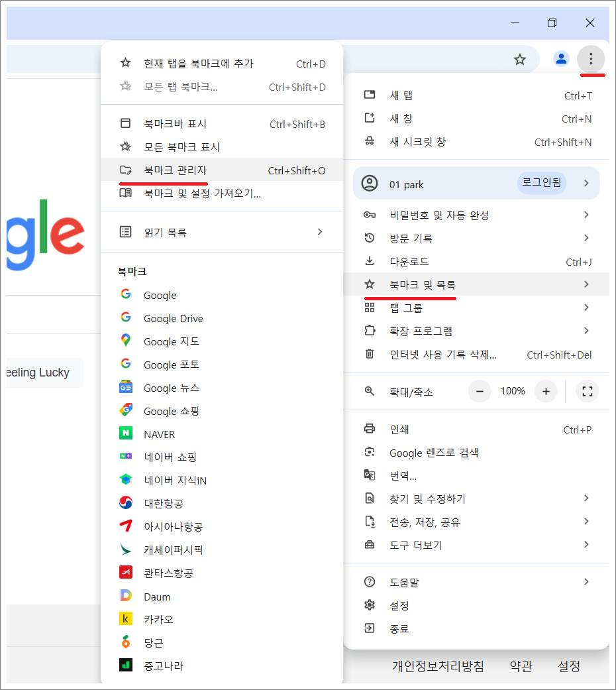Viewport: 616px width, 690px height.
Task: Increase zoom with the plus control
Action: (x=545, y=391)
